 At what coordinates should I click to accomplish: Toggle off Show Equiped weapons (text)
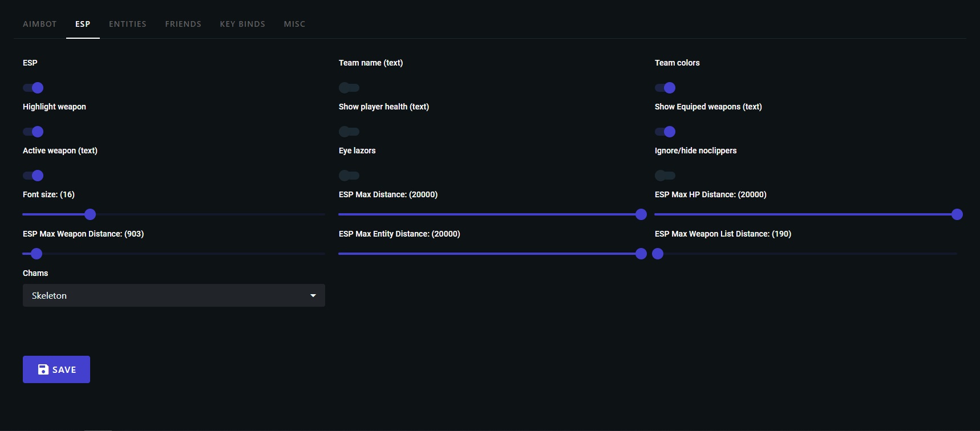665,132
